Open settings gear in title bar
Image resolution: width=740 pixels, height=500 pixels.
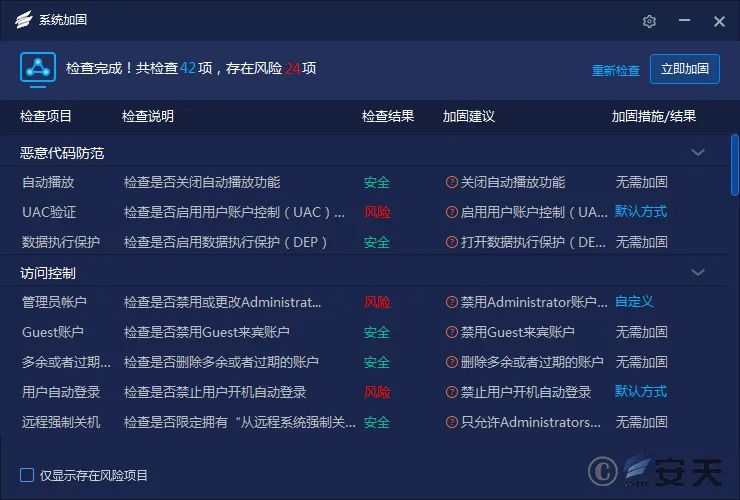[649, 21]
